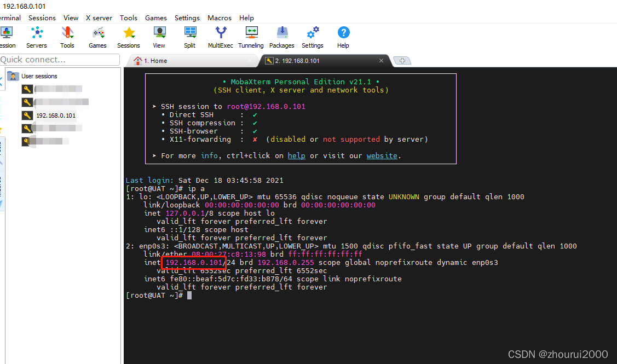Close the 2. 192.168.0.101 tab
617x364 pixels.
click(381, 61)
